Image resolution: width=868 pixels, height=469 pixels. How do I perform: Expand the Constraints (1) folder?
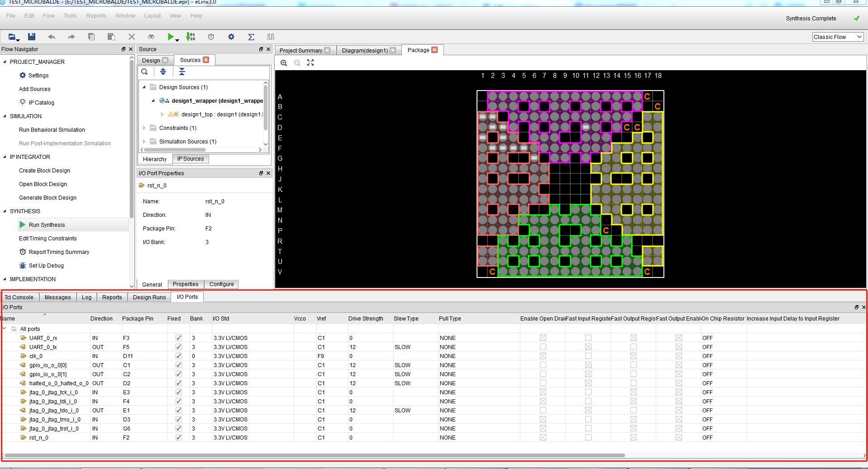point(144,128)
